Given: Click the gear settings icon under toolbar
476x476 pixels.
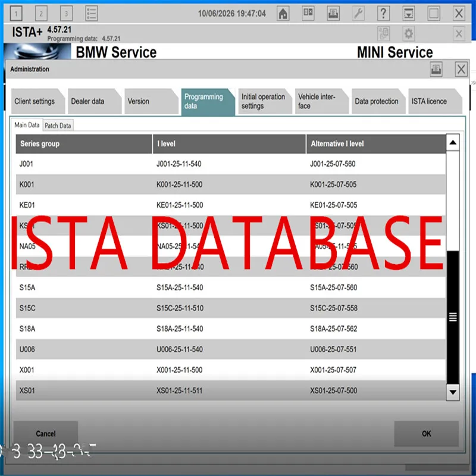Looking at the screenshot, I should [x=409, y=33].
